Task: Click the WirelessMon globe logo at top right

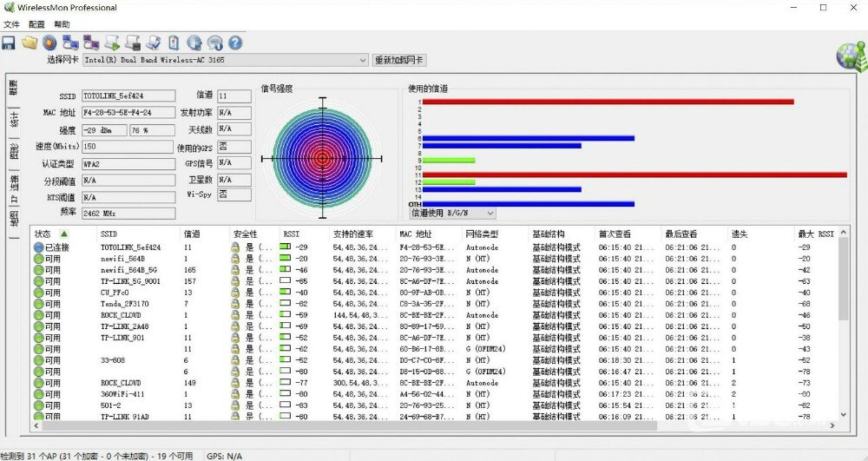Action: click(x=852, y=56)
